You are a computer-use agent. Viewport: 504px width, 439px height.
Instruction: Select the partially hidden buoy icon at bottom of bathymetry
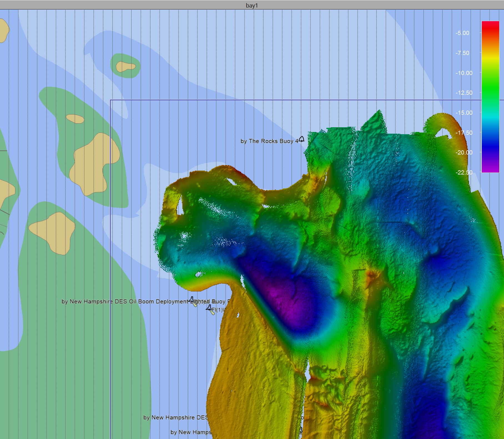tap(301, 431)
